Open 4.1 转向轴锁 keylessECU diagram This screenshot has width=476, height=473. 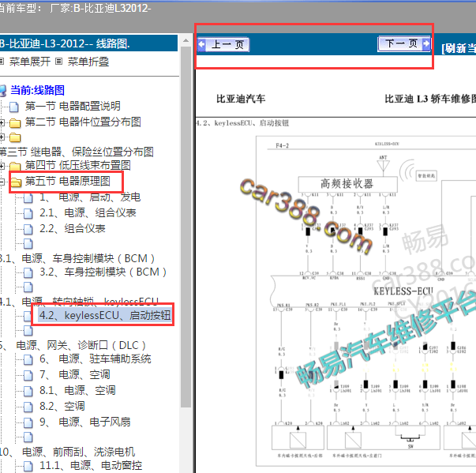click(79, 302)
